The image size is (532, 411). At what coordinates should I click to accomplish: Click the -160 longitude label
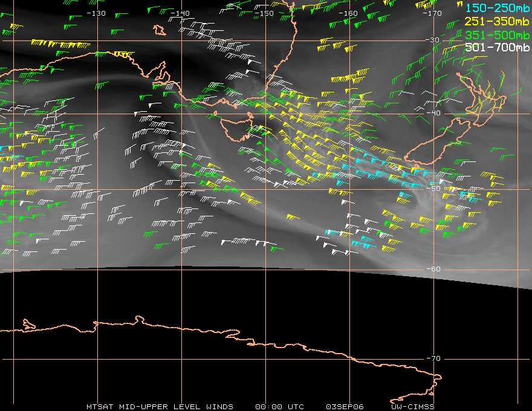click(x=348, y=13)
